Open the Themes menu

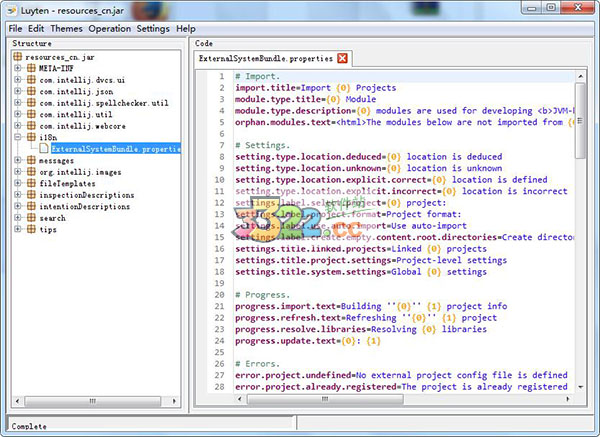coord(65,29)
